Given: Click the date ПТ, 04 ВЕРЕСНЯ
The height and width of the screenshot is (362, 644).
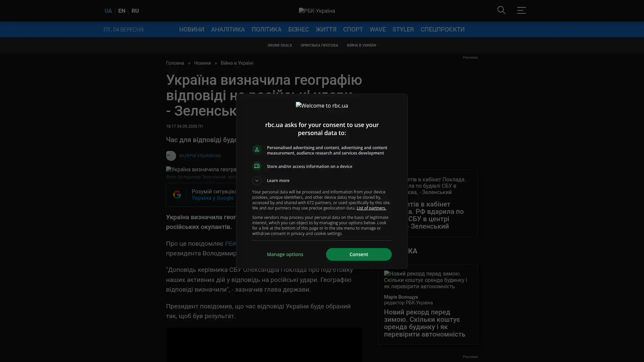Looking at the screenshot, I should pyautogui.click(x=123, y=29).
